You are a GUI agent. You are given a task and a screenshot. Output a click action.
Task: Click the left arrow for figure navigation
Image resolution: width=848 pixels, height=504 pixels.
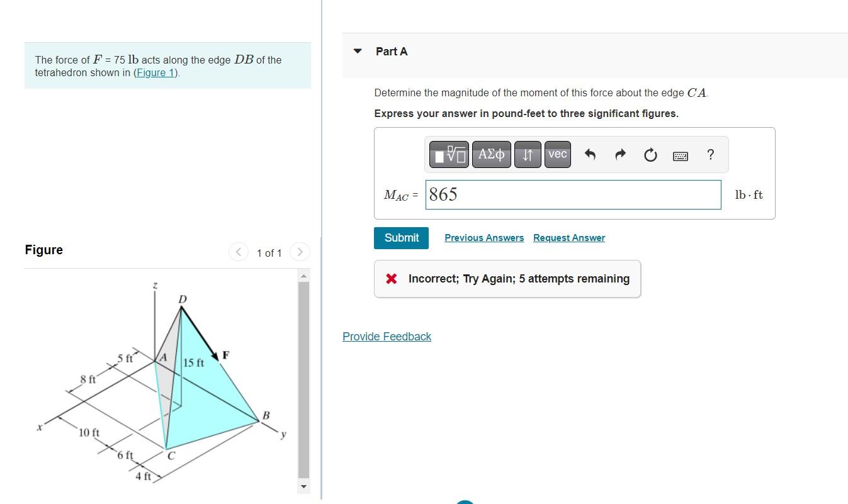click(x=238, y=252)
